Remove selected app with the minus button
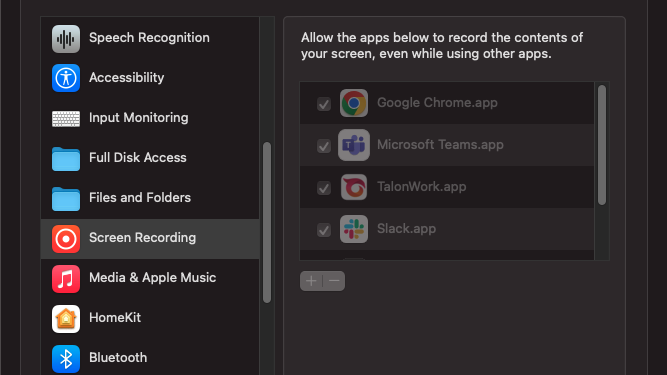This screenshot has height=375, width=667. tap(334, 281)
